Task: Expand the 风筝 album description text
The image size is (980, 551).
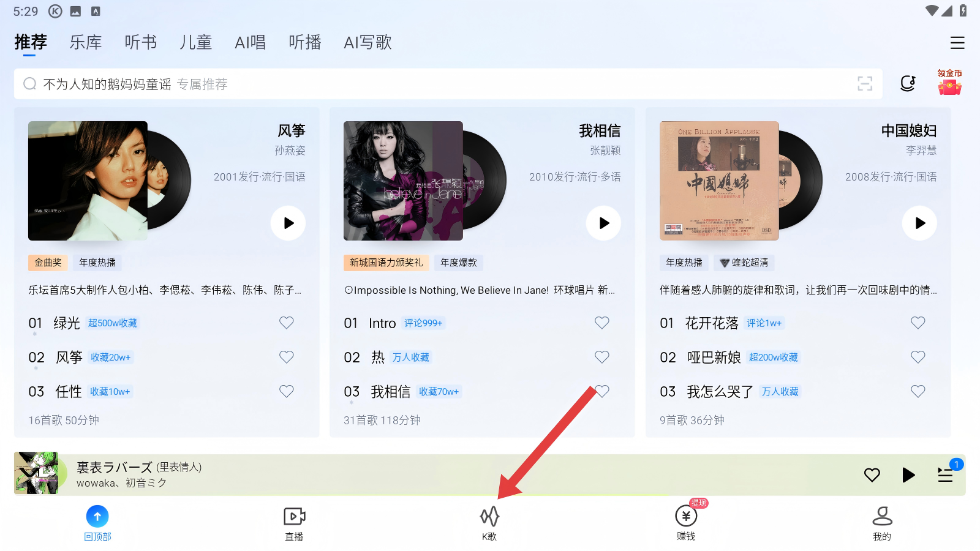Action: [165, 290]
